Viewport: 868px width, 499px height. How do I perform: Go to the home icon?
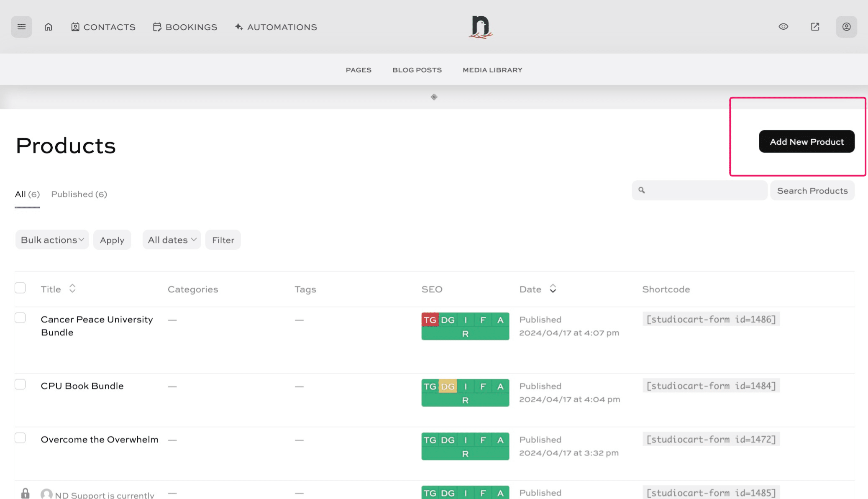(x=49, y=27)
